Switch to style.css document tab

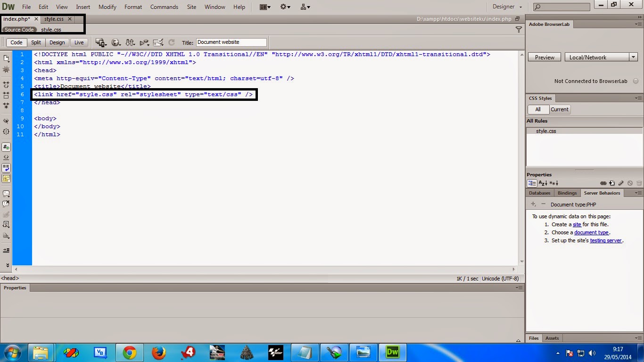click(x=54, y=19)
